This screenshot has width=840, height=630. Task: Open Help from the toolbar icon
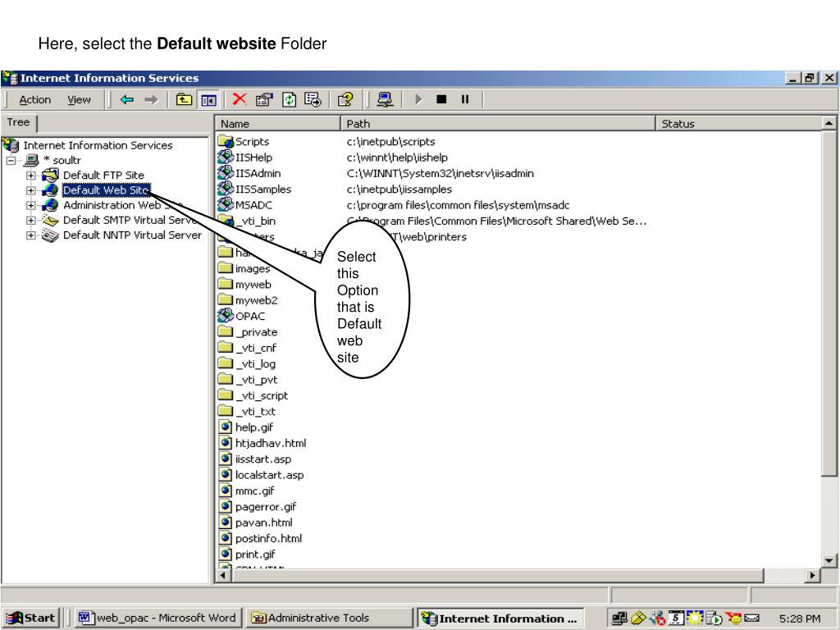tap(345, 99)
